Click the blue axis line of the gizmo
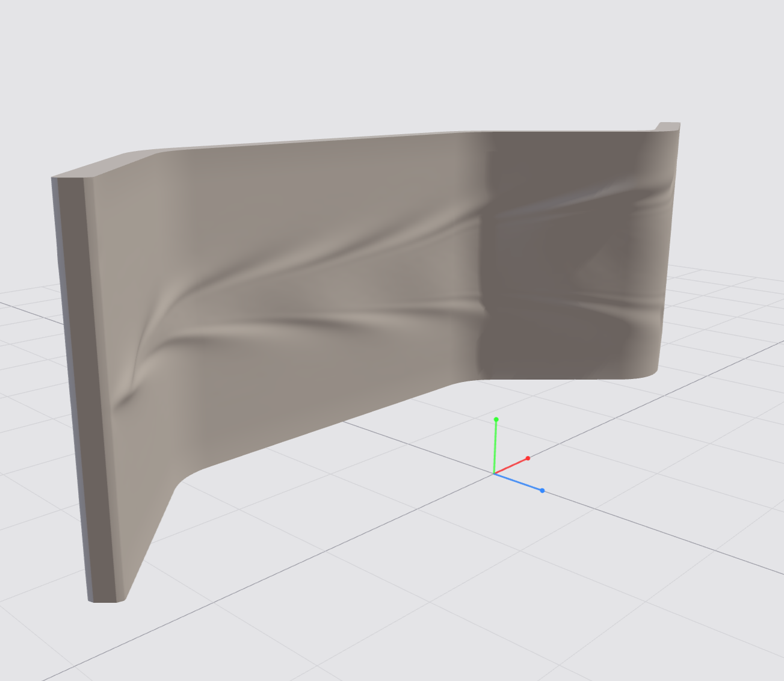This screenshot has height=681, width=784. point(517,482)
